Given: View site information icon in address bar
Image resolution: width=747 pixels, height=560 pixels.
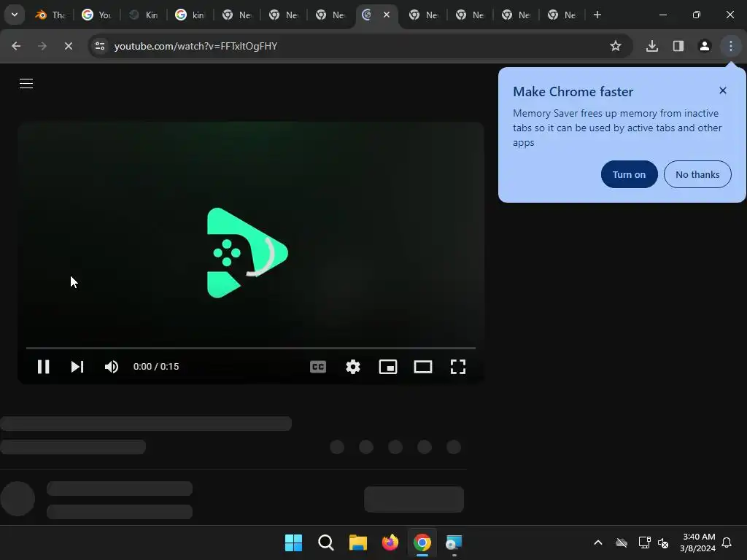Looking at the screenshot, I should tap(100, 46).
